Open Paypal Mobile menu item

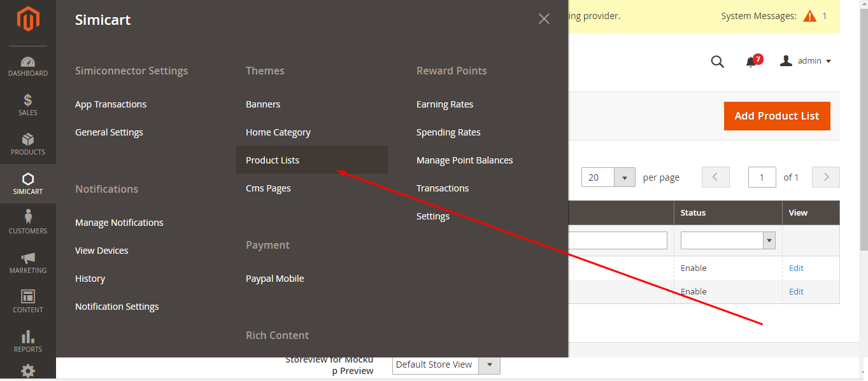275,279
